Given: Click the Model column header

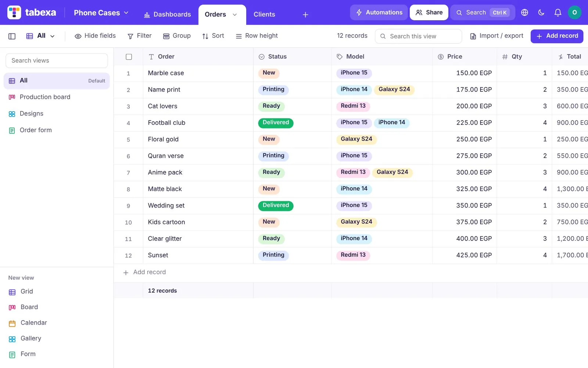Looking at the screenshot, I should pos(382,57).
